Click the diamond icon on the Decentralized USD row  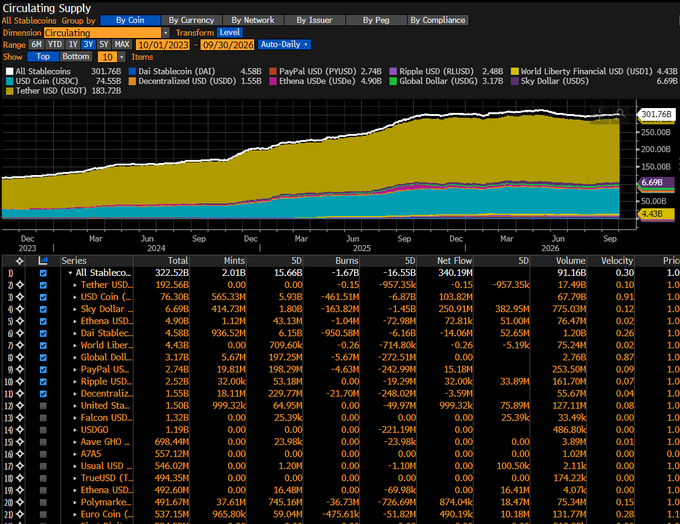tap(20, 394)
